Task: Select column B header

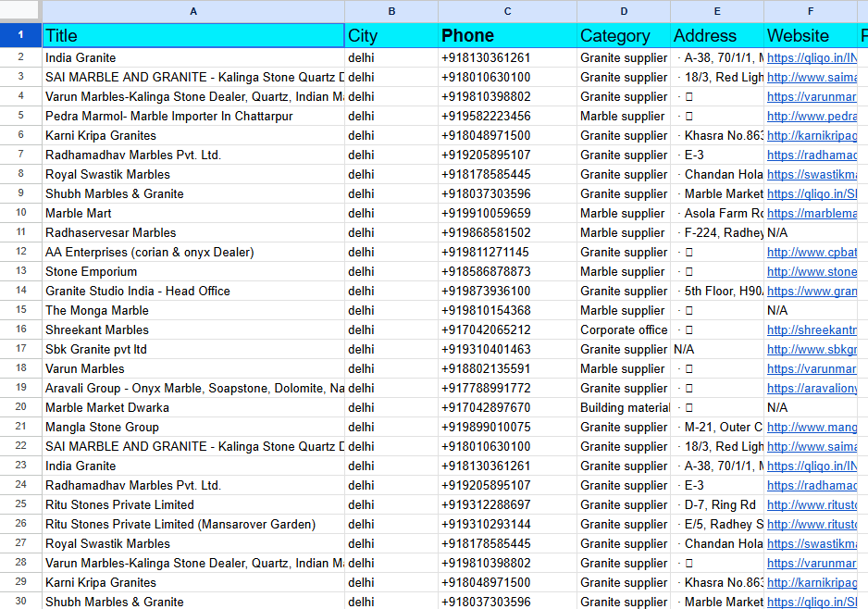Action: point(391,11)
